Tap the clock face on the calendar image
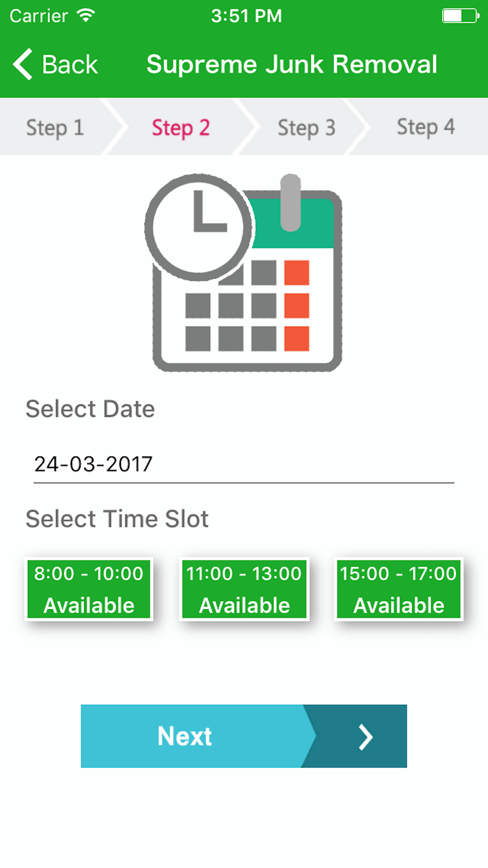 click(x=199, y=227)
